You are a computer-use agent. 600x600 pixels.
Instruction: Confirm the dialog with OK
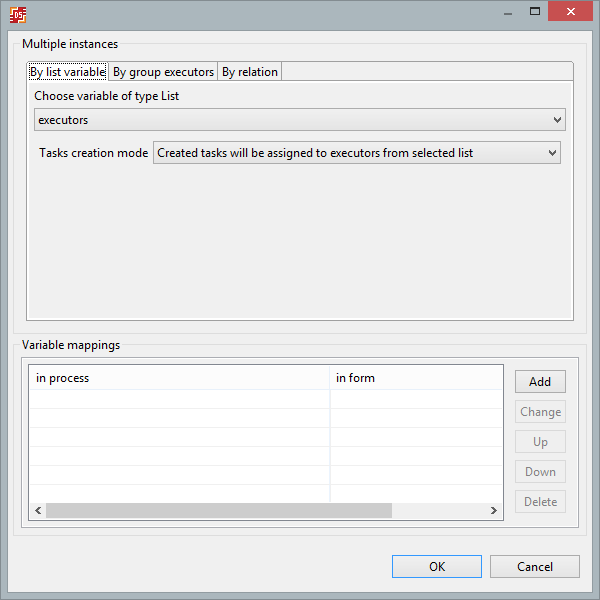437,566
